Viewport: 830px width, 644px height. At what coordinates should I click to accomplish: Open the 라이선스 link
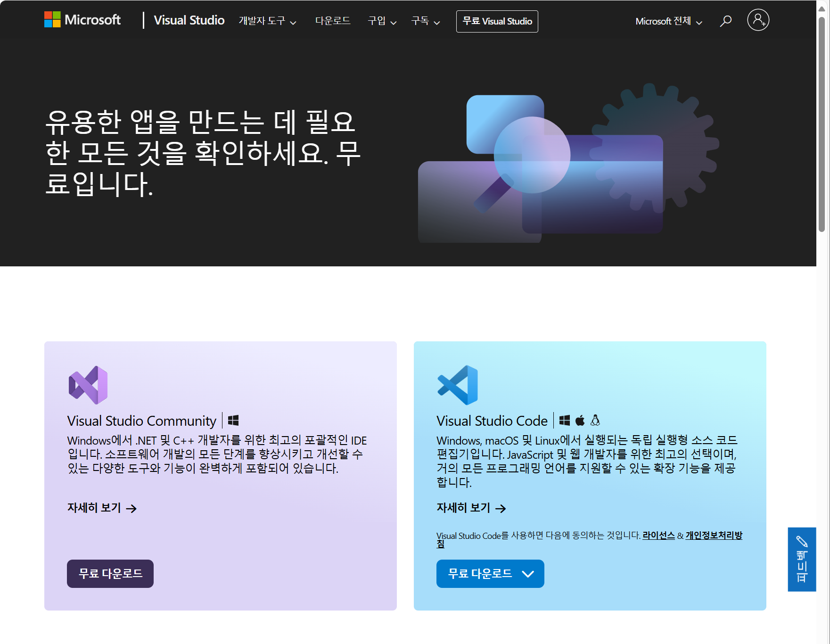pyautogui.click(x=658, y=536)
